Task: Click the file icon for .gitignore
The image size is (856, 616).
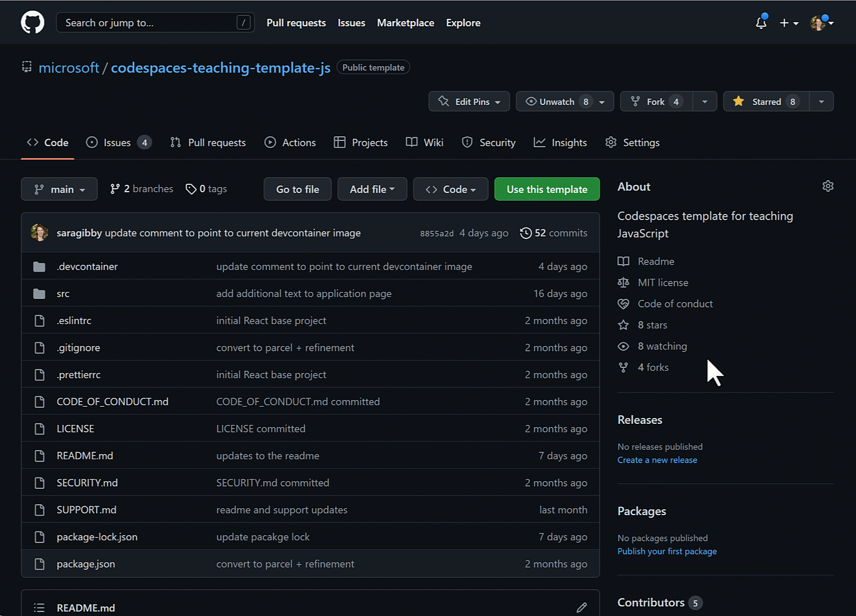Action: 39,348
